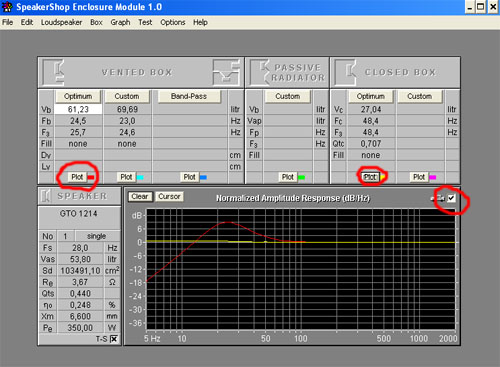
Task: Clear the amplitude response graph
Action: coord(140,197)
